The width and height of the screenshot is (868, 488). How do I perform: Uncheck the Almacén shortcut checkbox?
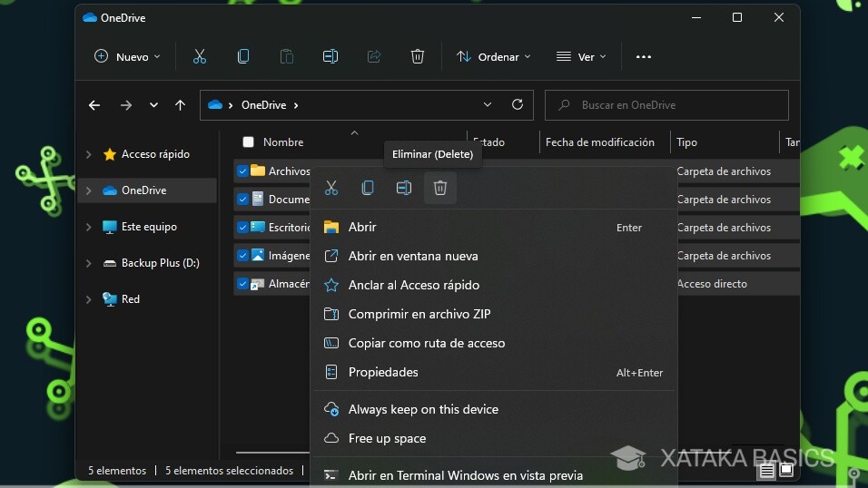point(242,284)
